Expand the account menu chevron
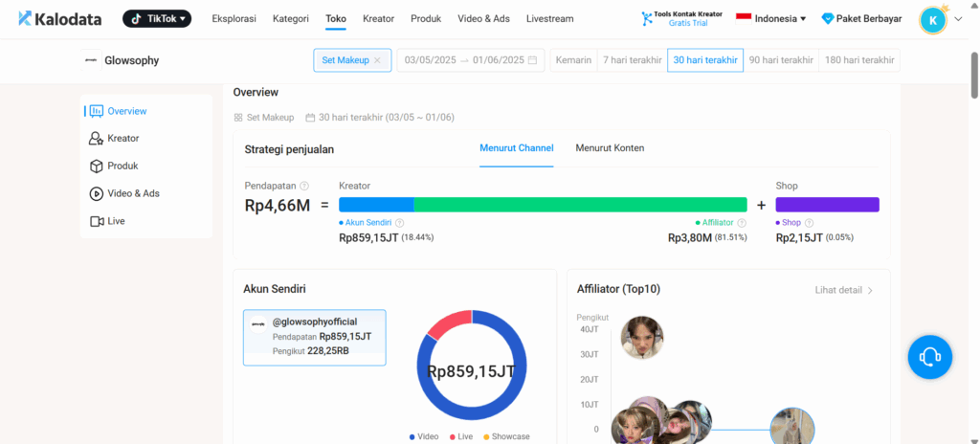 (x=958, y=19)
